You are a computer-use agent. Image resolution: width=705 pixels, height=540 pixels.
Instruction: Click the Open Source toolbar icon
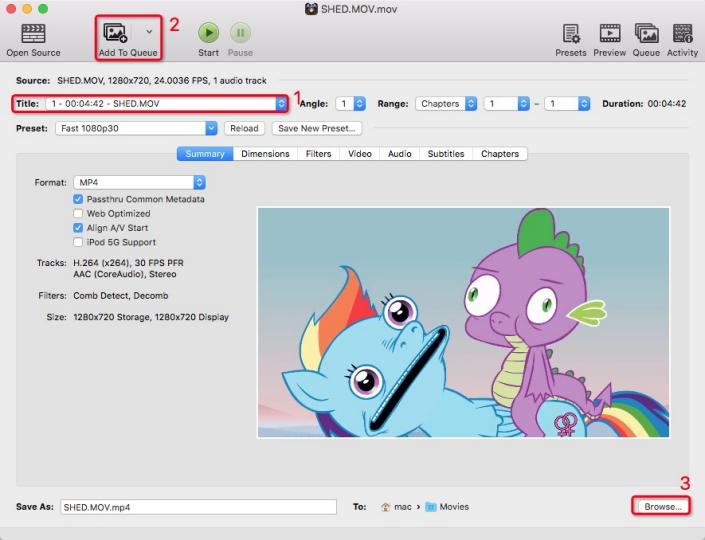pyautogui.click(x=33, y=34)
